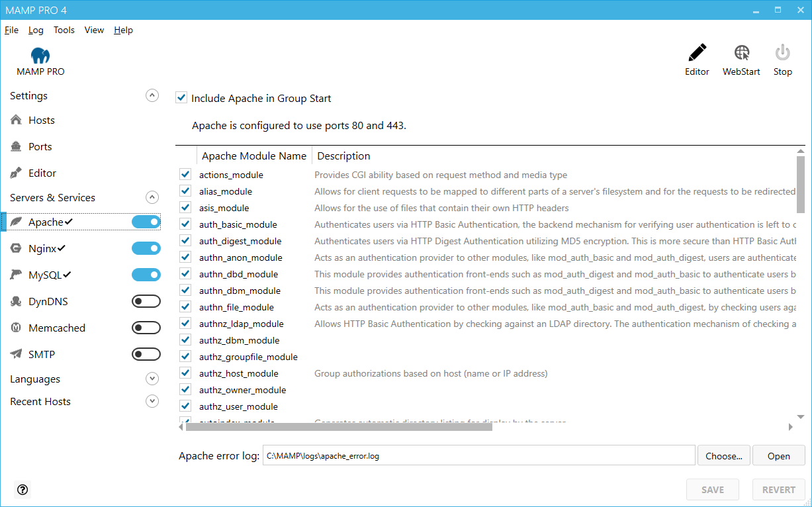Screen dimensions: 812x507
Task: Select the SMTP paper plane icon
Action: pos(17,354)
